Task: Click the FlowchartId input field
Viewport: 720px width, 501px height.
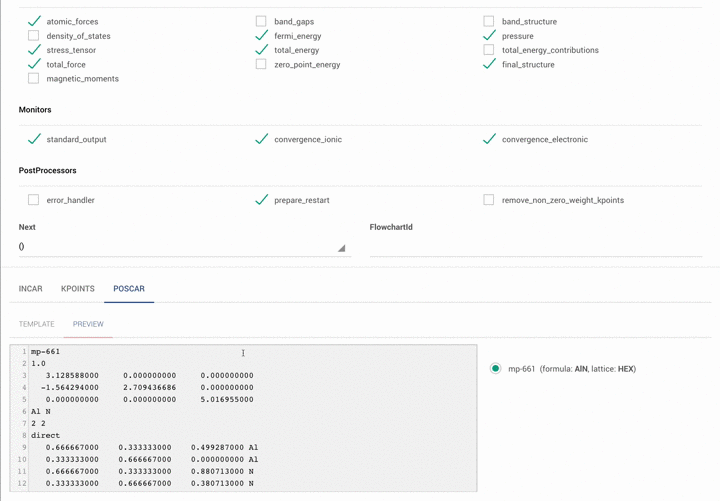Action: (x=535, y=246)
